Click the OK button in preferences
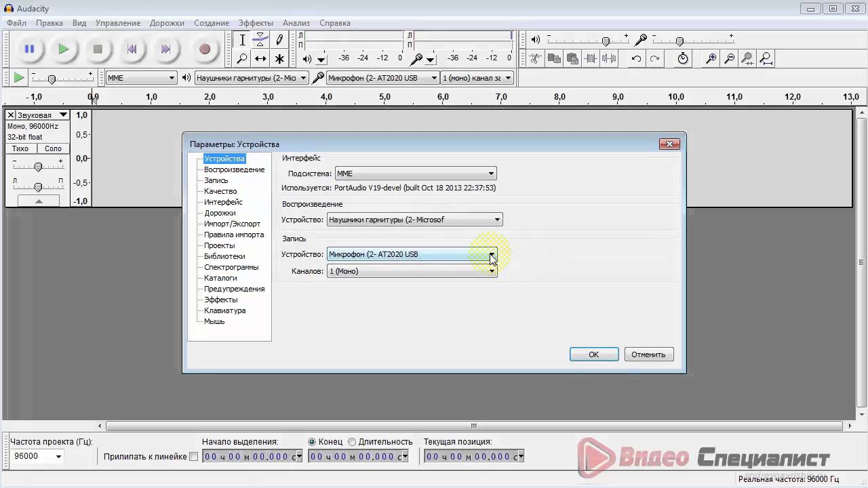 (594, 354)
